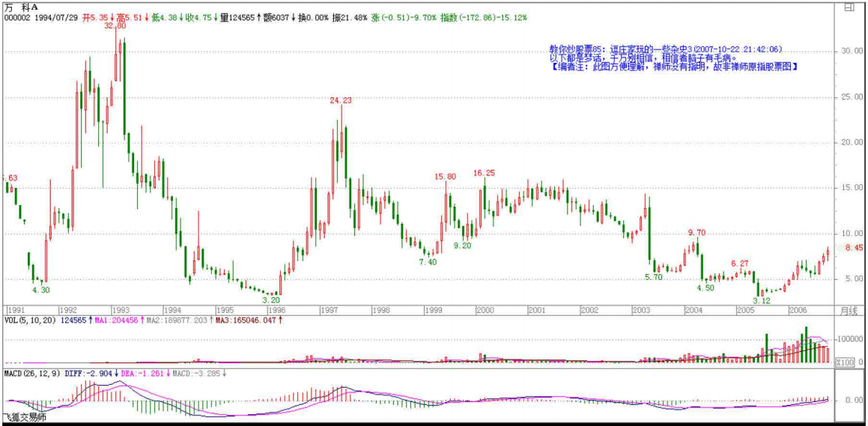Viewport: 868px width, 426px height.
Task: Click the 16.25 high price label
Action: [484, 173]
